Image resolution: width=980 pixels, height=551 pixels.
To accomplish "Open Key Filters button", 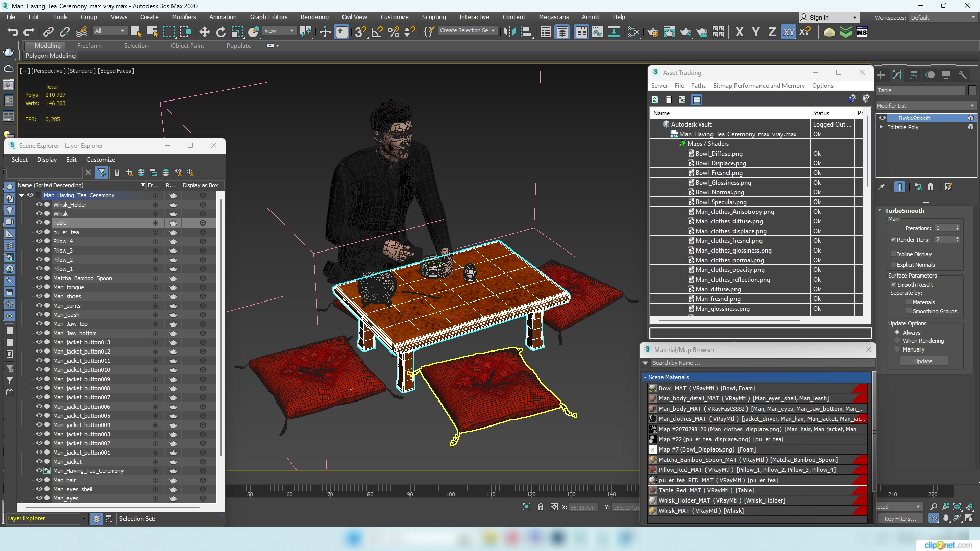I will tap(900, 519).
